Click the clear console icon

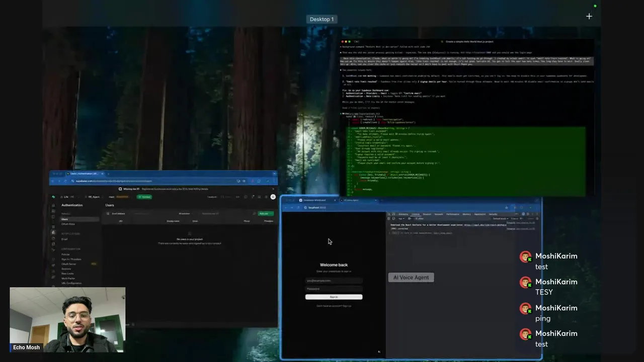(x=394, y=219)
